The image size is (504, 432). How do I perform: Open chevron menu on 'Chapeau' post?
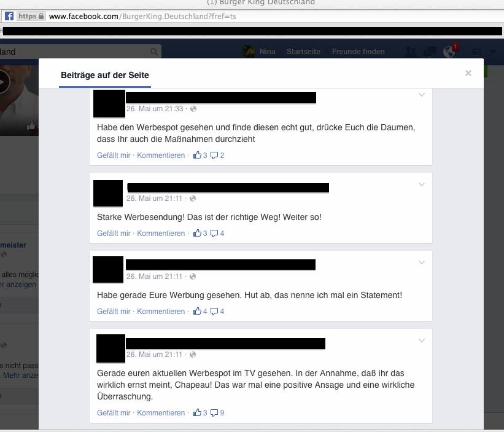pyautogui.click(x=422, y=340)
